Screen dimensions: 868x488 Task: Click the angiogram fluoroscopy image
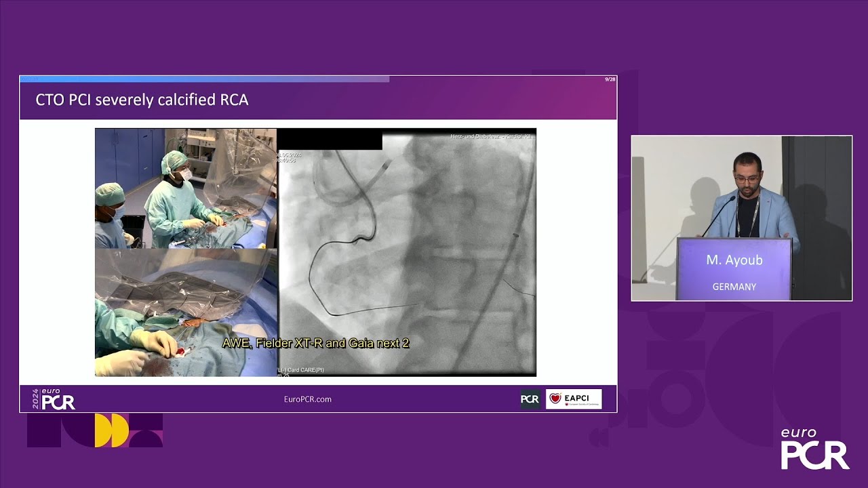click(x=407, y=252)
